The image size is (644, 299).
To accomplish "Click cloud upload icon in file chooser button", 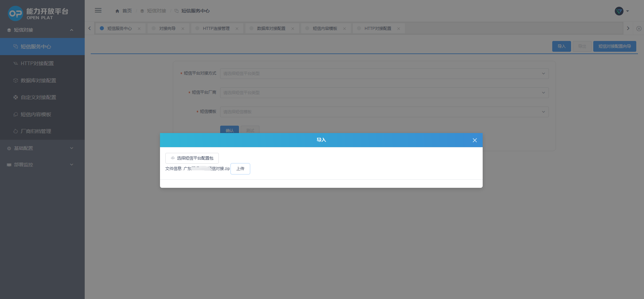I will [x=173, y=158].
